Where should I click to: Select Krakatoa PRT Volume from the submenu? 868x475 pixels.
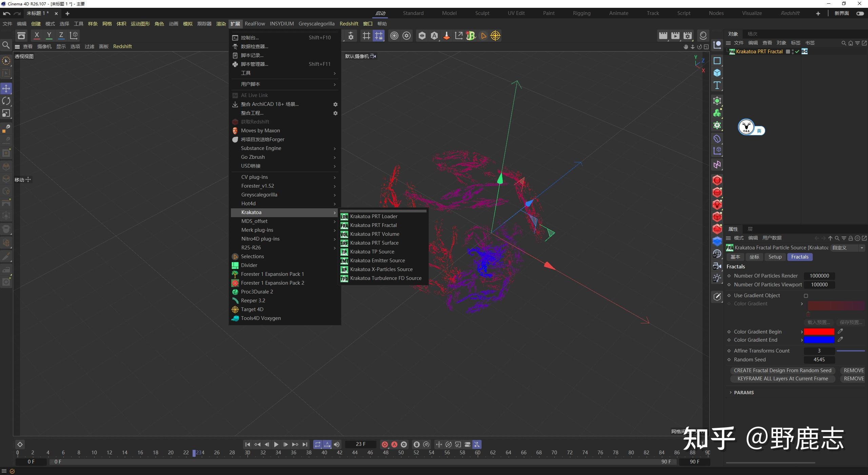click(x=375, y=234)
